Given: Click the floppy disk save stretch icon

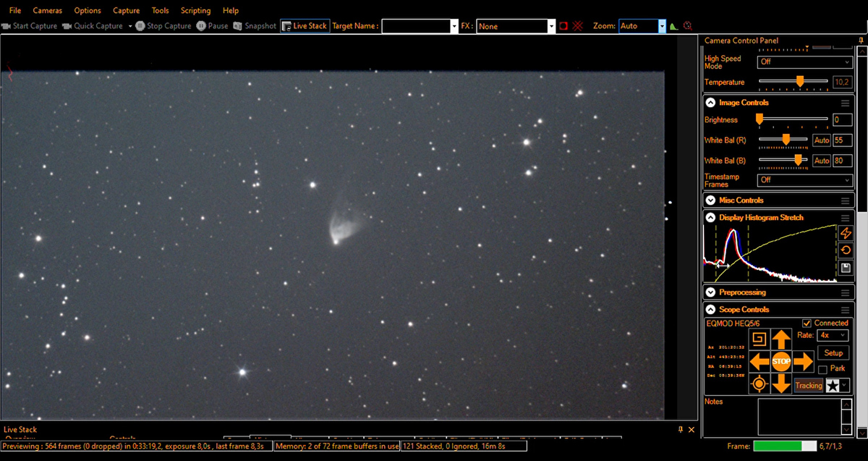Looking at the screenshot, I should pos(846,268).
